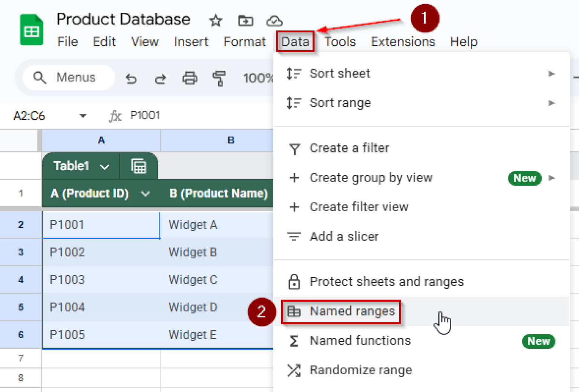Check the cloud save status icon

(275, 21)
